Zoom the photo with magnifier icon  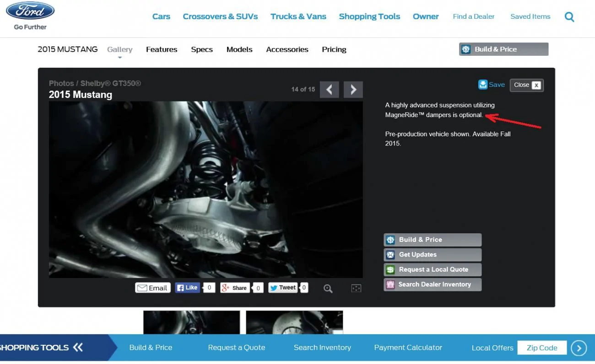[328, 289]
